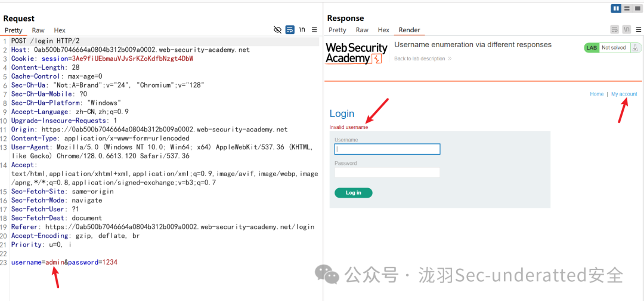Click the Host header line
This screenshot has height=301, width=644.
[130, 50]
